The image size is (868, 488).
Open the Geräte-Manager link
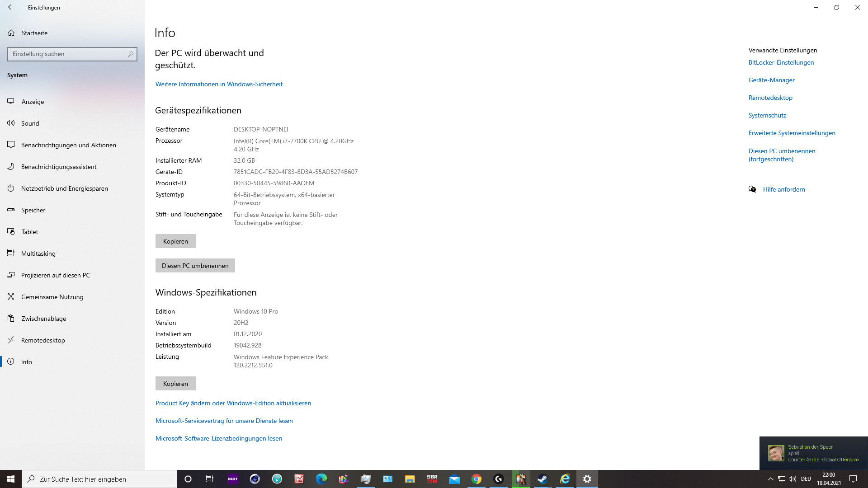pyautogui.click(x=771, y=80)
